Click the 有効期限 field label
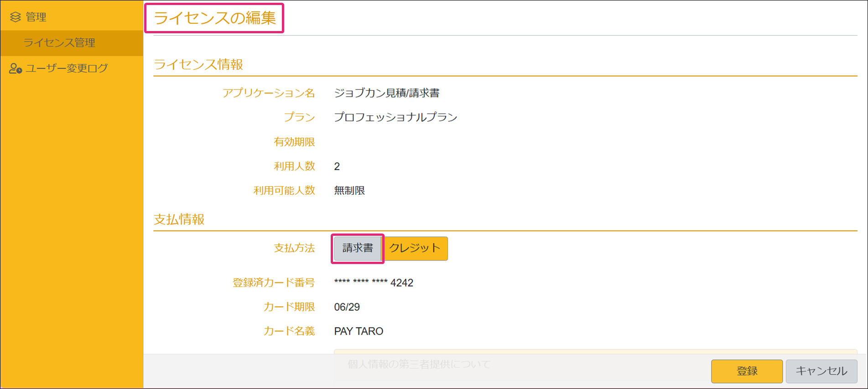The width and height of the screenshot is (868, 389). [294, 142]
